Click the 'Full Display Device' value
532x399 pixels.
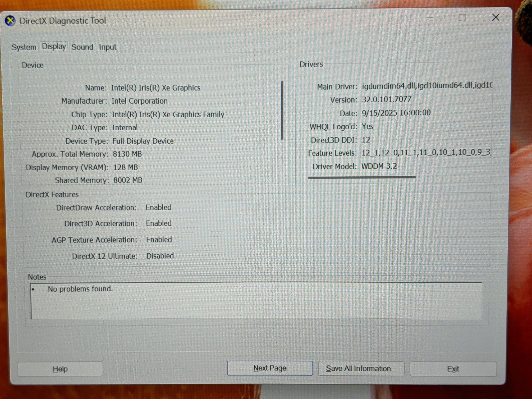pos(143,141)
